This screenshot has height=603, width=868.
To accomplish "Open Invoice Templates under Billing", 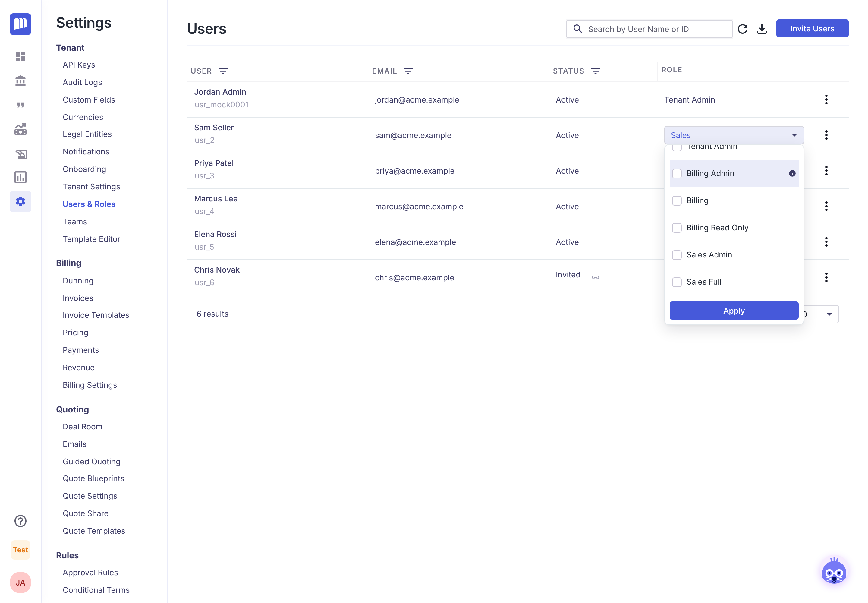I will (96, 315).
